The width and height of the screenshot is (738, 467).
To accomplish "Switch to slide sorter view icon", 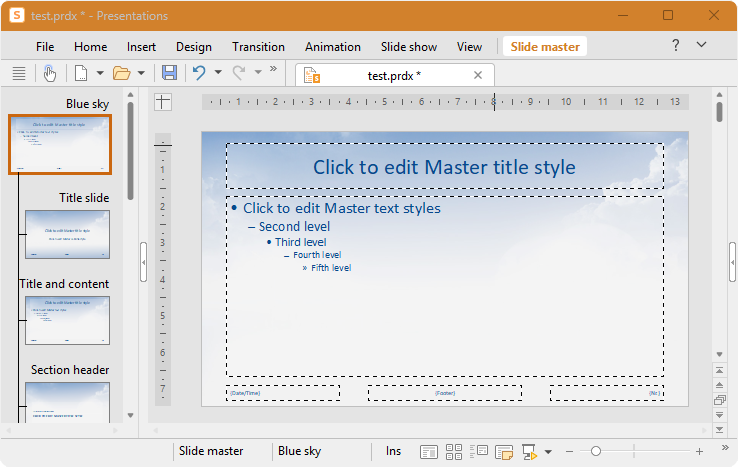I will pos(454,452).
